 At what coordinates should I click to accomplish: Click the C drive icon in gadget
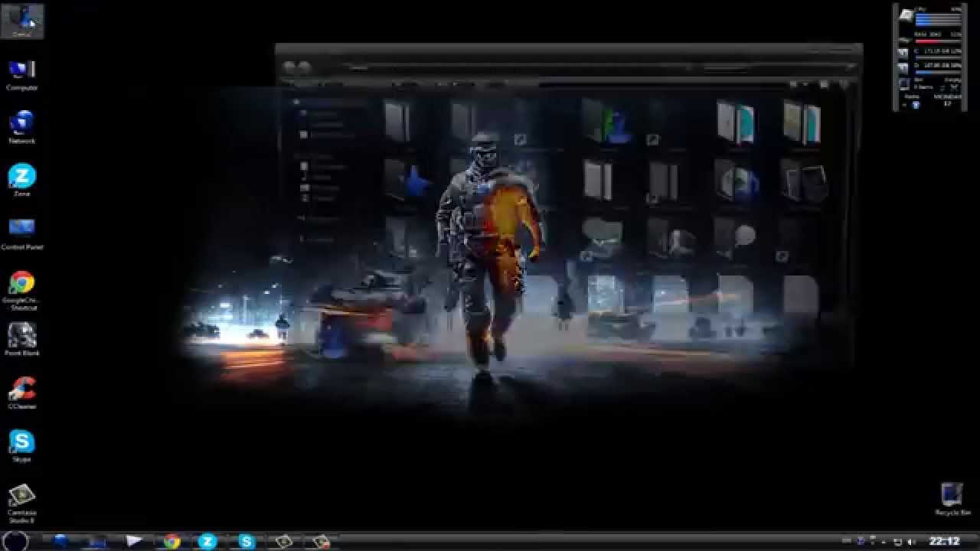click(x=903, y=52)
